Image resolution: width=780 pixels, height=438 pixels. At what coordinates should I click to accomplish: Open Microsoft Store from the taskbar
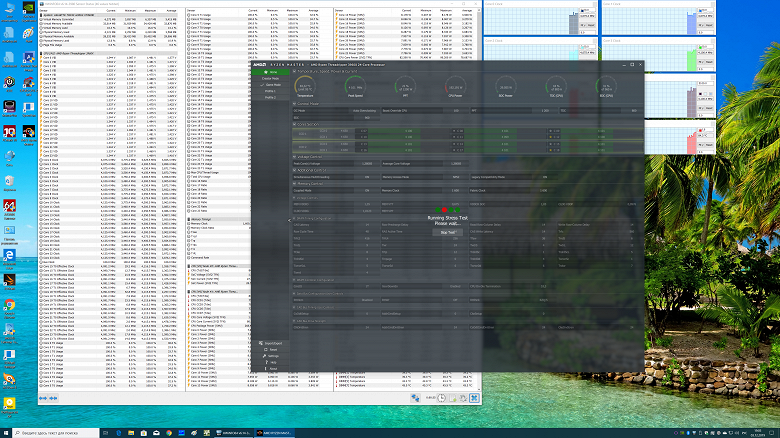pyautogui.click(x=144, y=433)
